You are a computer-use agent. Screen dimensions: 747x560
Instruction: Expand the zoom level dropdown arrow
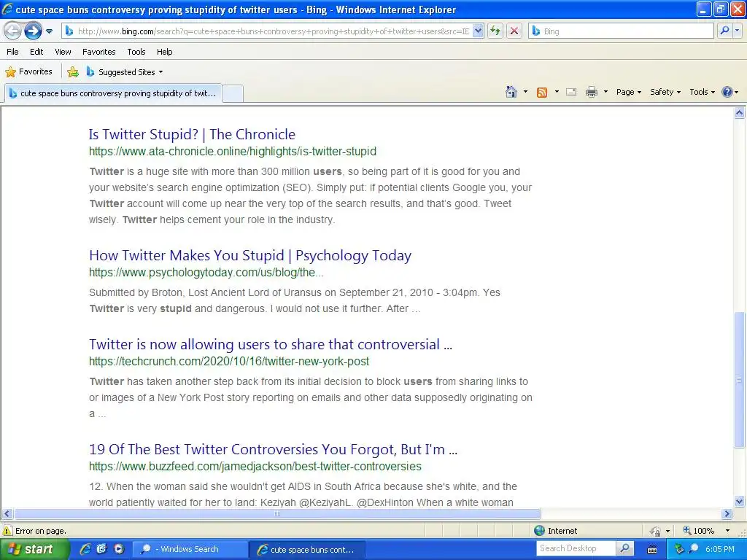pos(727,531)
